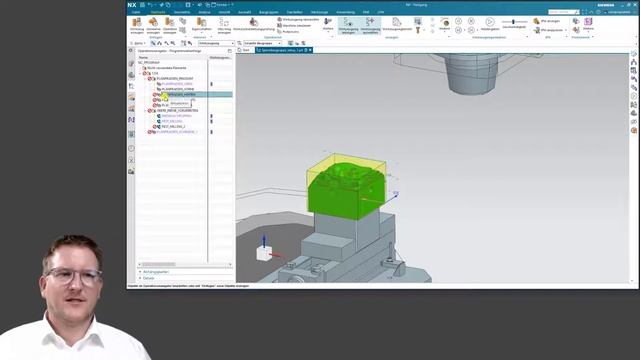Screen dimensions: 640x360
Task: Switch to the Start document tab
Action: pyautogui.click(x=244, y=50)
